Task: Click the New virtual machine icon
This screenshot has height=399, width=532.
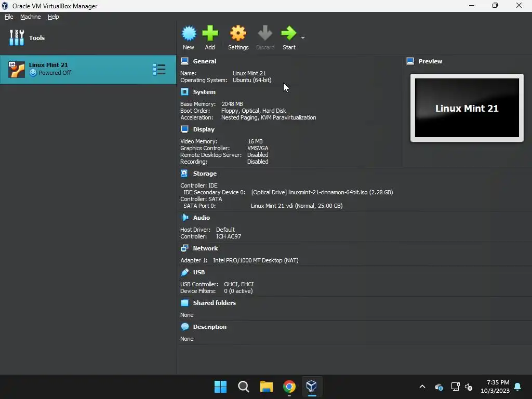Action: [x=189, y=33]
